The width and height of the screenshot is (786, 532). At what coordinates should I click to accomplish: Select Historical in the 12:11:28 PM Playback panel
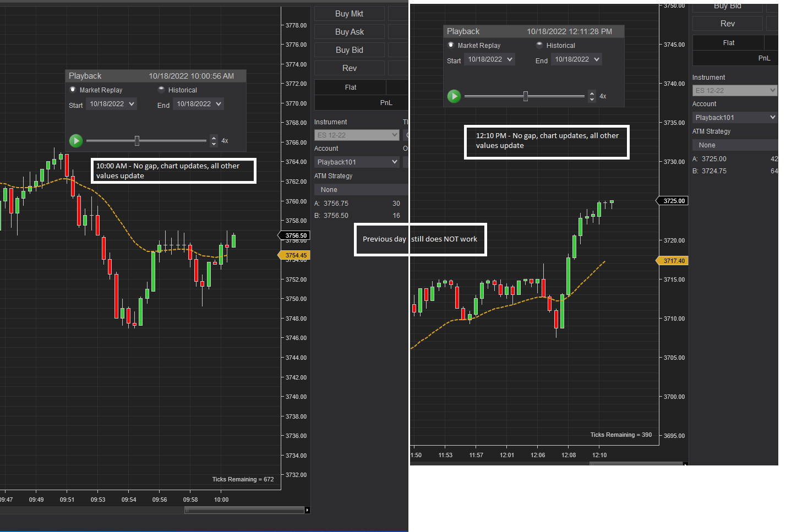click(x=539, y=45)
